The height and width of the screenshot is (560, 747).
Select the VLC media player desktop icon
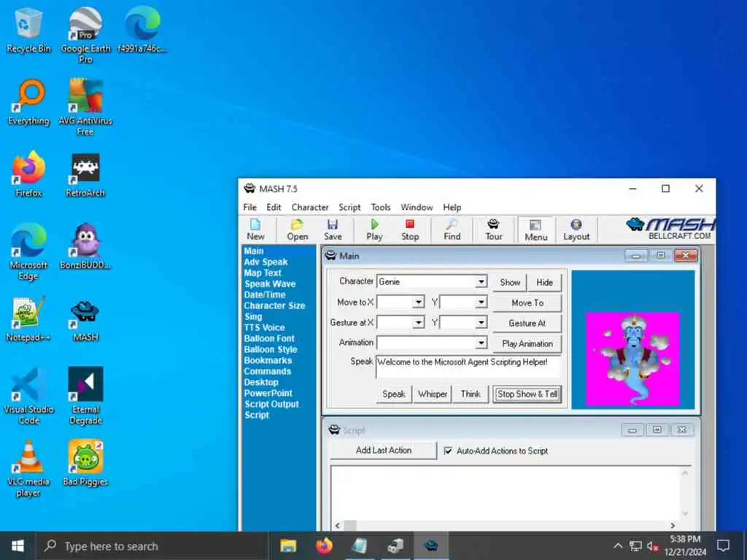(28, 468)
